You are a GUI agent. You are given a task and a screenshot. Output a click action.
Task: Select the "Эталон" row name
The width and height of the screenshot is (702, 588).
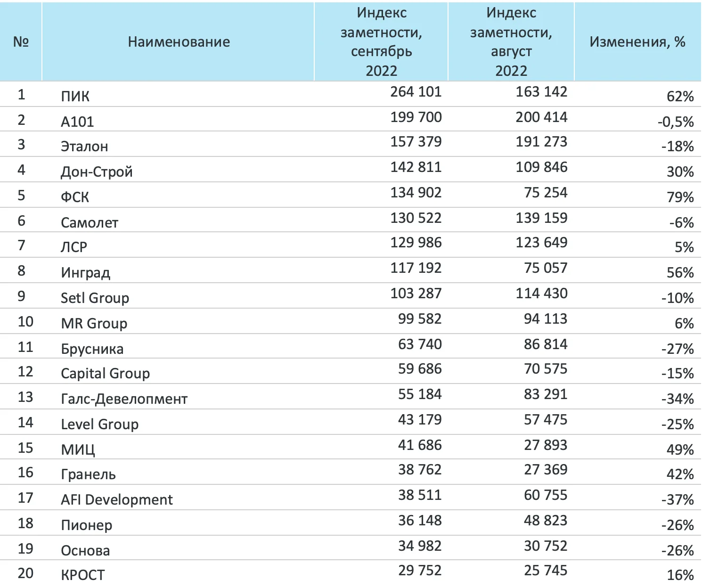click(x=84, y=147)
